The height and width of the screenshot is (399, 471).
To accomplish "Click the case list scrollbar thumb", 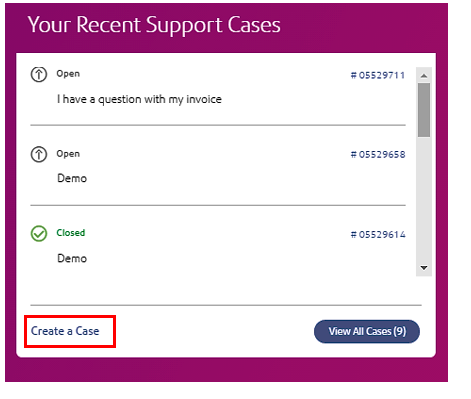I will (x=424, y=110).
